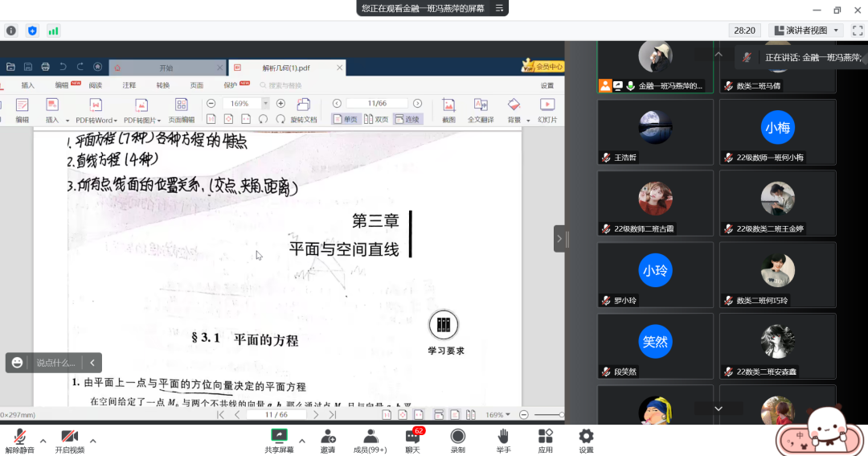Switch to the 开始 tab in PDF reader
Screen dimensions: 868x456
tap(166, 68)
